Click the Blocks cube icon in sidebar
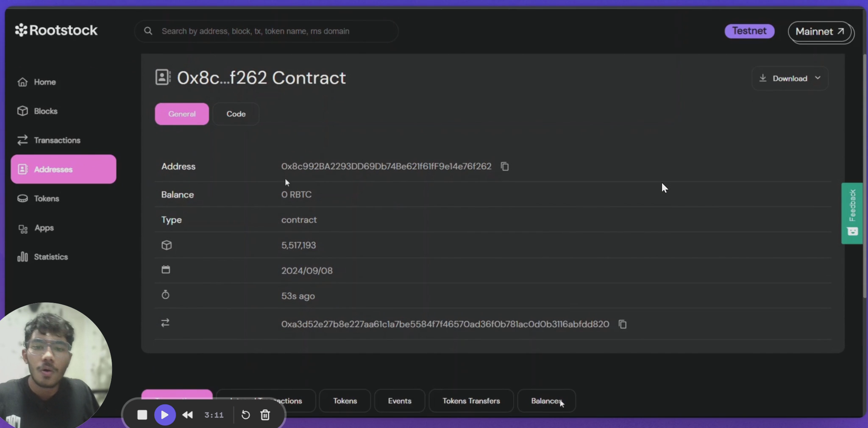 coord(22,111)
